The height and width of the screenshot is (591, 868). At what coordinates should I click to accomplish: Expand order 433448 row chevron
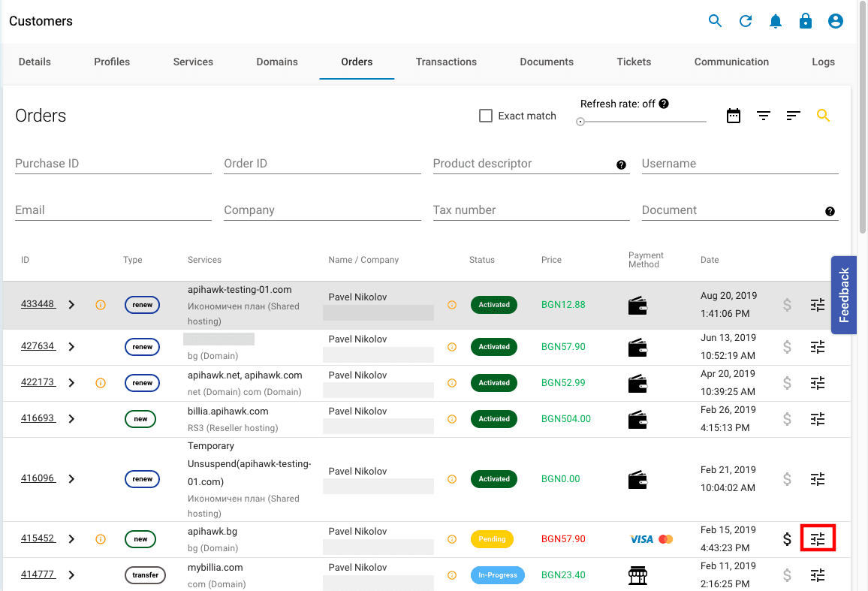click(71, 305)
